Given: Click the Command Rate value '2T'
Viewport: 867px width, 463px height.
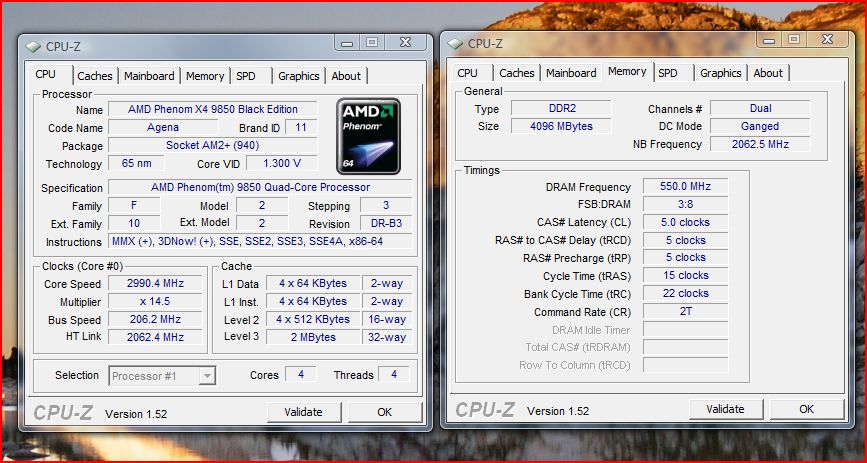Looking at the screenshot, I should (x=686, y=311).
